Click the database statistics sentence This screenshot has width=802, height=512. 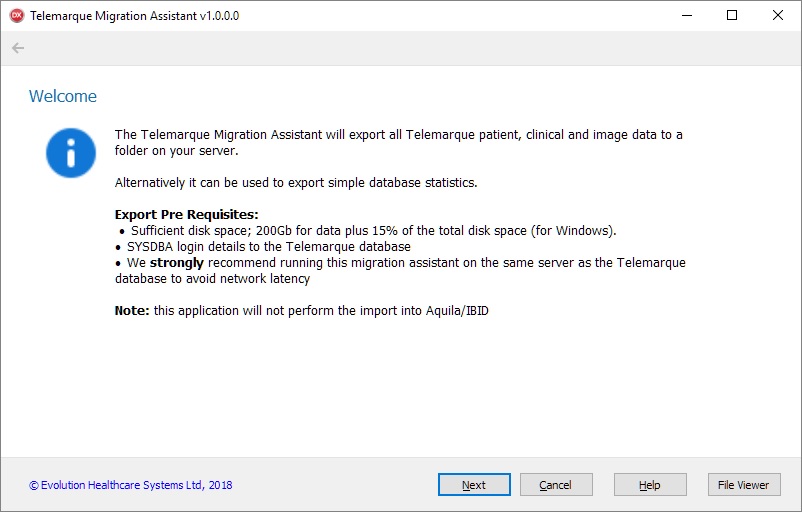coord(296,183)
